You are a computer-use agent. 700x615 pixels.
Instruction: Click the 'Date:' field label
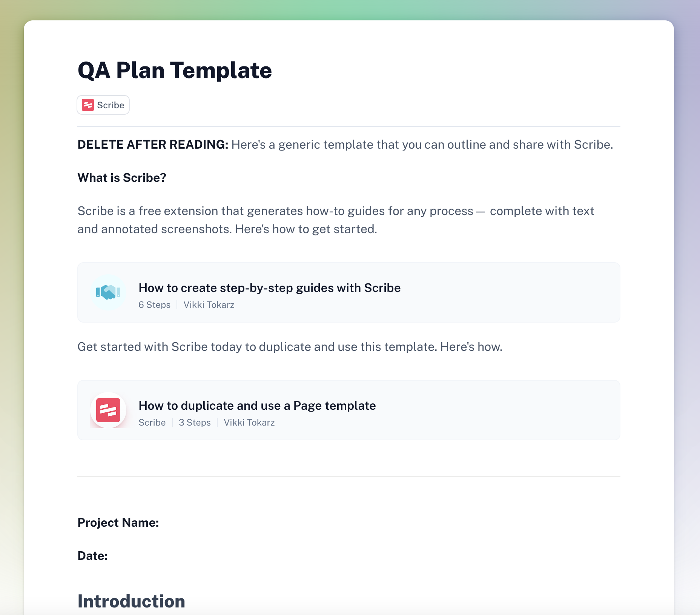(92, 556)
